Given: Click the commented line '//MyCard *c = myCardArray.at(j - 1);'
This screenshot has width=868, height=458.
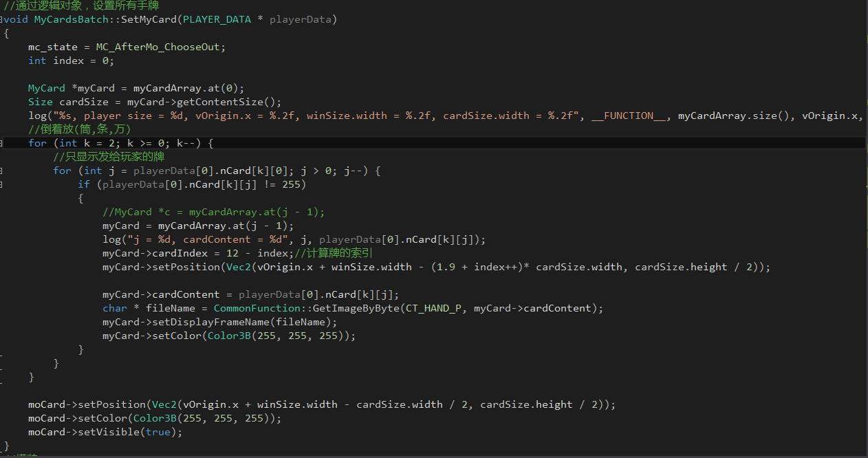Looking at the screenshot, I should click(213, 212).
